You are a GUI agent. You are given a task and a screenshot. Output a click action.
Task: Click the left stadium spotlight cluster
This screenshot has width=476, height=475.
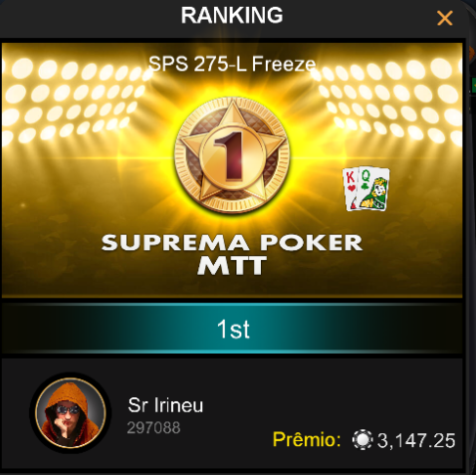click(x=72, y=100)
